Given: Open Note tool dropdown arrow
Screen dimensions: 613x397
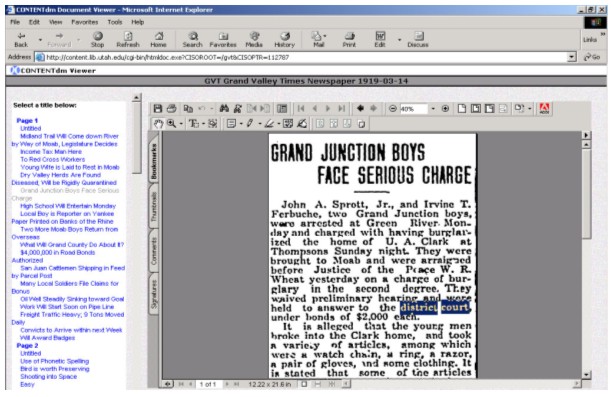Looking at the screenshot, I should (241, 124).
